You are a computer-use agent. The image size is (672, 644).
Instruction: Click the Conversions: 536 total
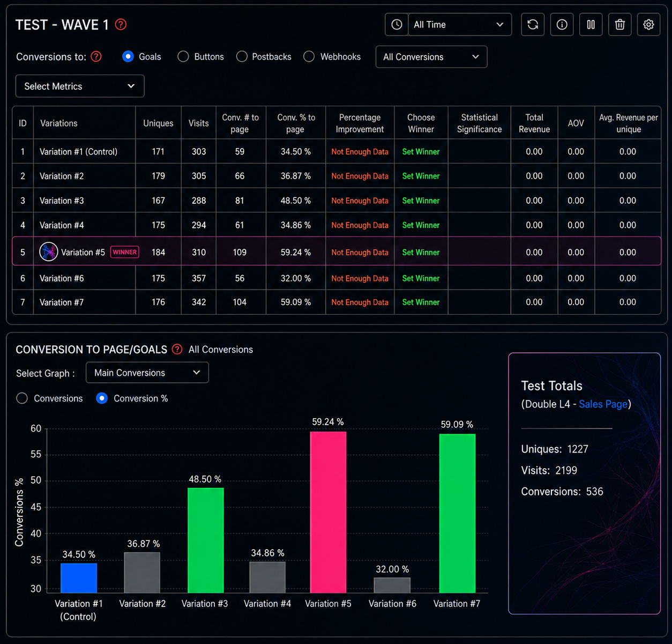tap(562, 491)
